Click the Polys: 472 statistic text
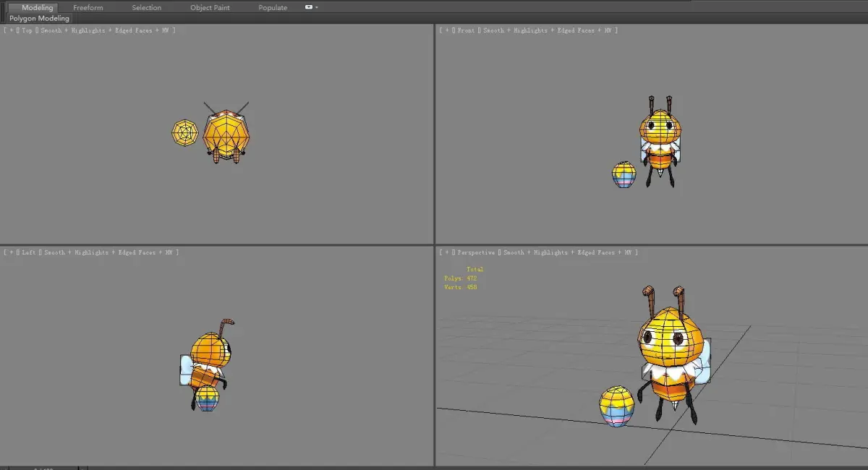 (x=461, y=278)
